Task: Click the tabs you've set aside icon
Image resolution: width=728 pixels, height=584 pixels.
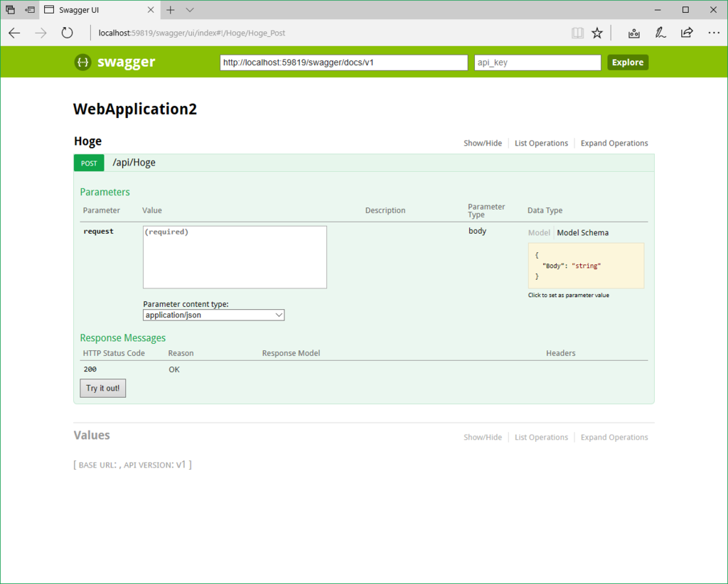Action: [x=10, y=10]
